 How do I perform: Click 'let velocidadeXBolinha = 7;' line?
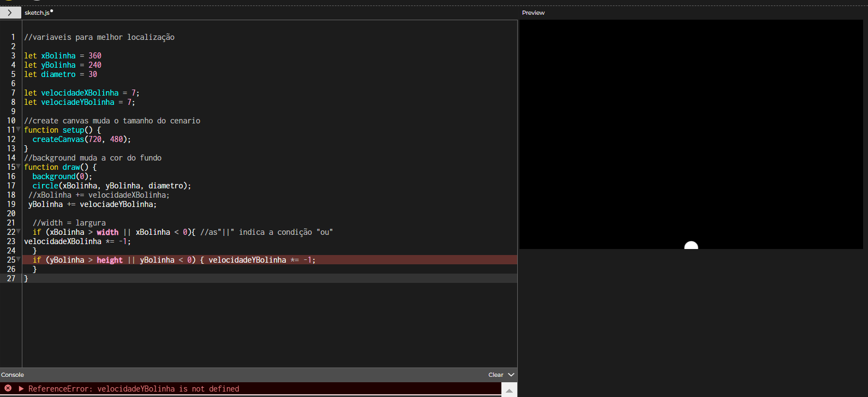82,93
